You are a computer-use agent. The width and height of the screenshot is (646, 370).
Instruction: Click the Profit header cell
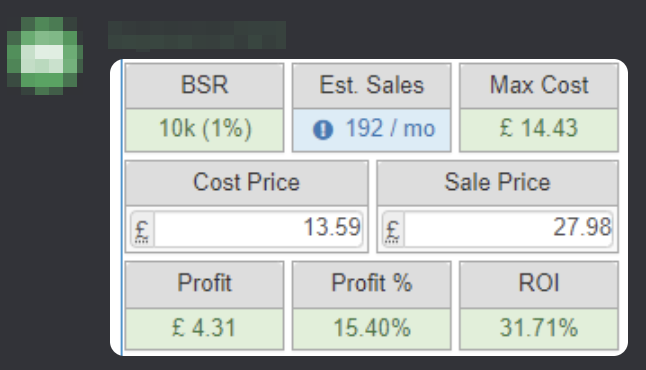[204, 284]
